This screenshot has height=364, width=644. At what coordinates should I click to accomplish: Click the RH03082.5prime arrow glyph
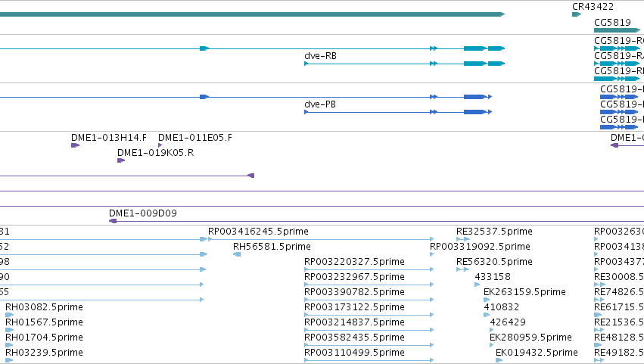[9, 315]
